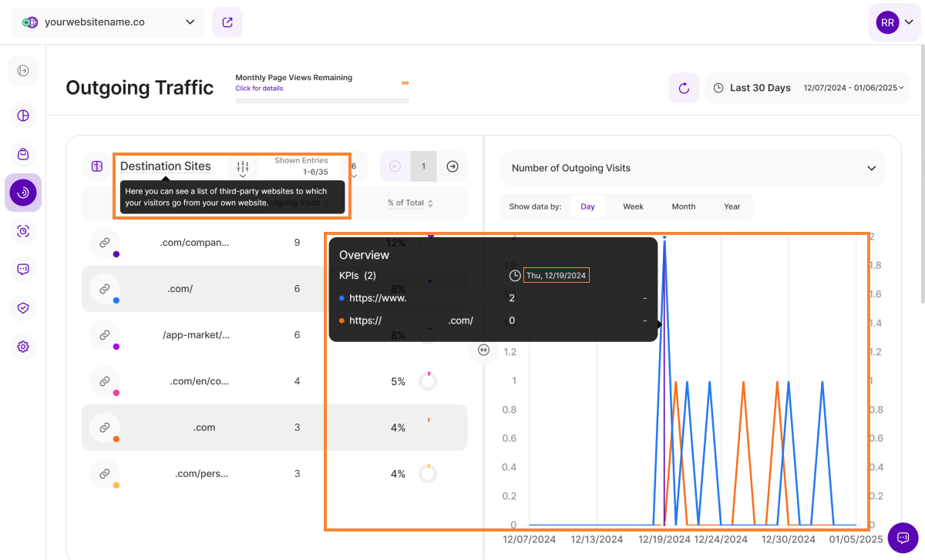Switch chart to Week view
Viewport: 925px width, 560px height.
tap(633, 206)
